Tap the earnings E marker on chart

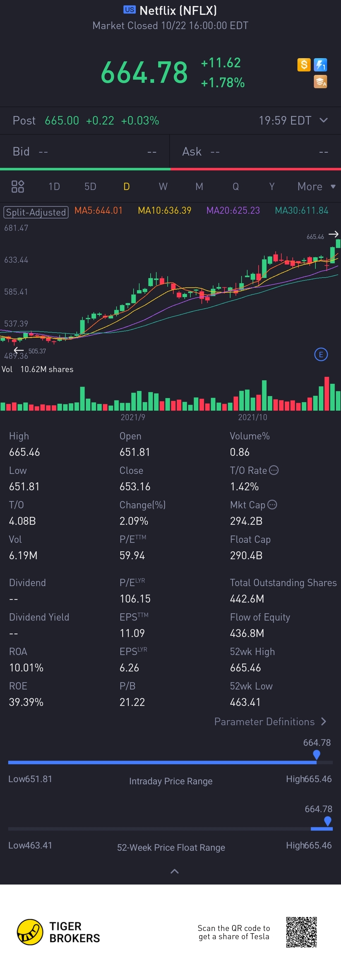(321, 355)
